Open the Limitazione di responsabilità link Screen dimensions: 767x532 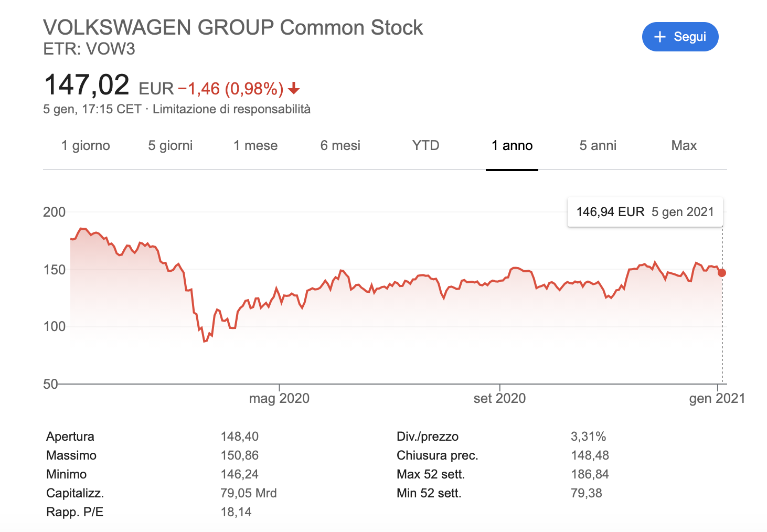[231, 109]
